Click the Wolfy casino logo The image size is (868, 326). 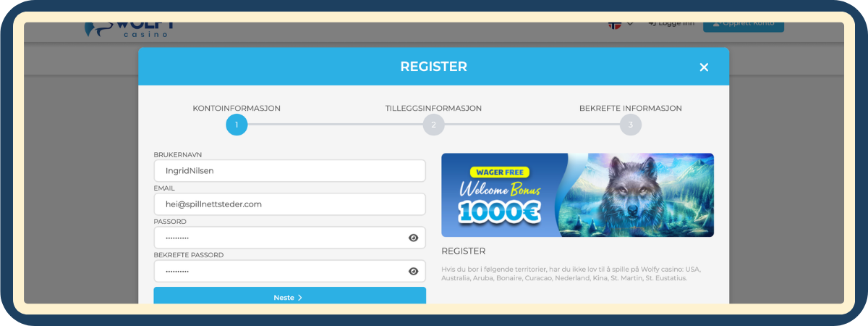(x=131, y=30)
